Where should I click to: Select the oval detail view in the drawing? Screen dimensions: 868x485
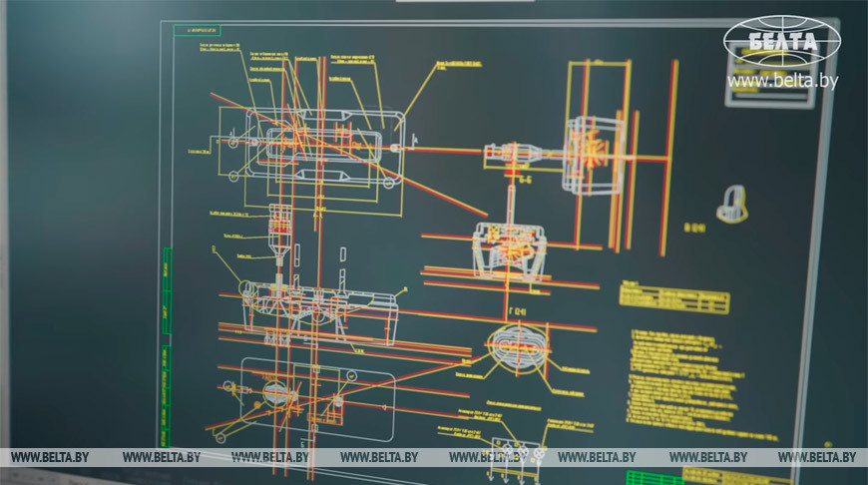[517, 349]
